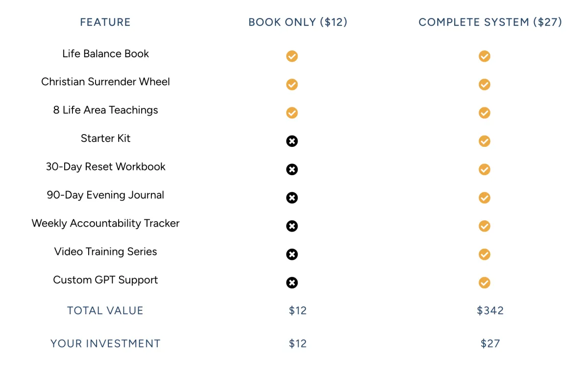This screenshot has height=369, width=588.
Task: Select the BOOK ONLY ($12) column header
Action: (x=298, y=23)
